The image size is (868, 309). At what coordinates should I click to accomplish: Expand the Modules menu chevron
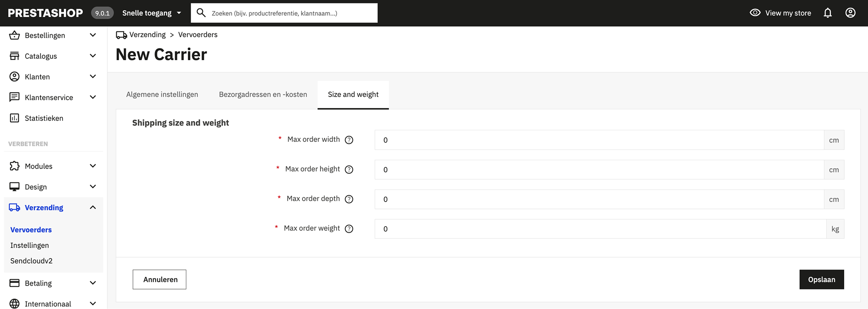(x=93, y=166)
